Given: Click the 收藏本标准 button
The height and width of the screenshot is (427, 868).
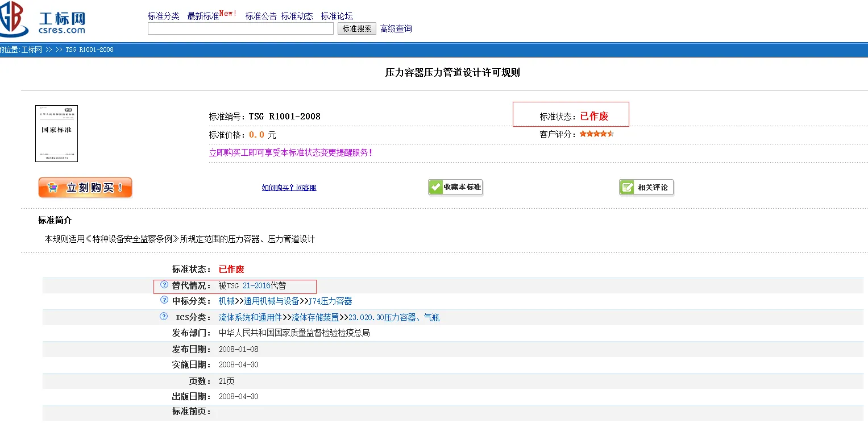Looking at the screenshot, I should coord(455,187).
